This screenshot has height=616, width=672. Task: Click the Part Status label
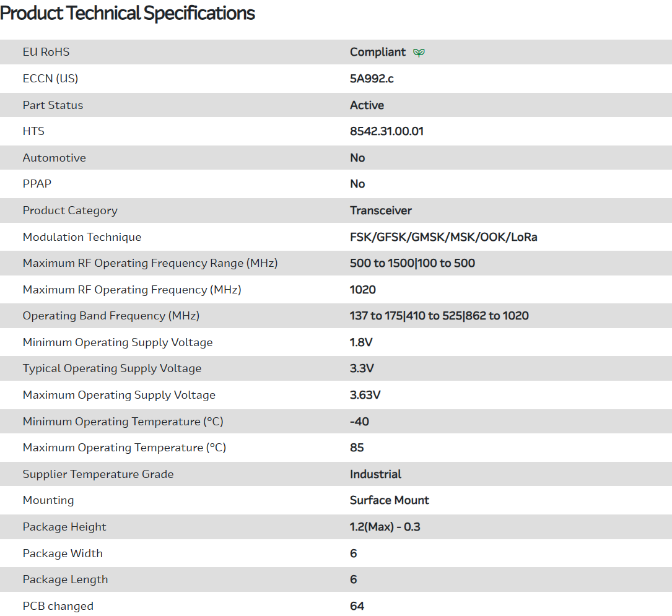53,105
